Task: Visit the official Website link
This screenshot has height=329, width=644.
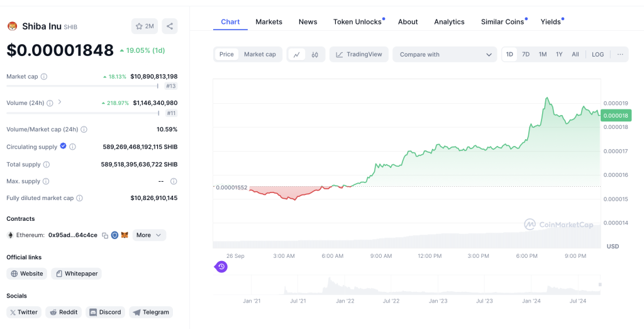Action: point(26,274)
